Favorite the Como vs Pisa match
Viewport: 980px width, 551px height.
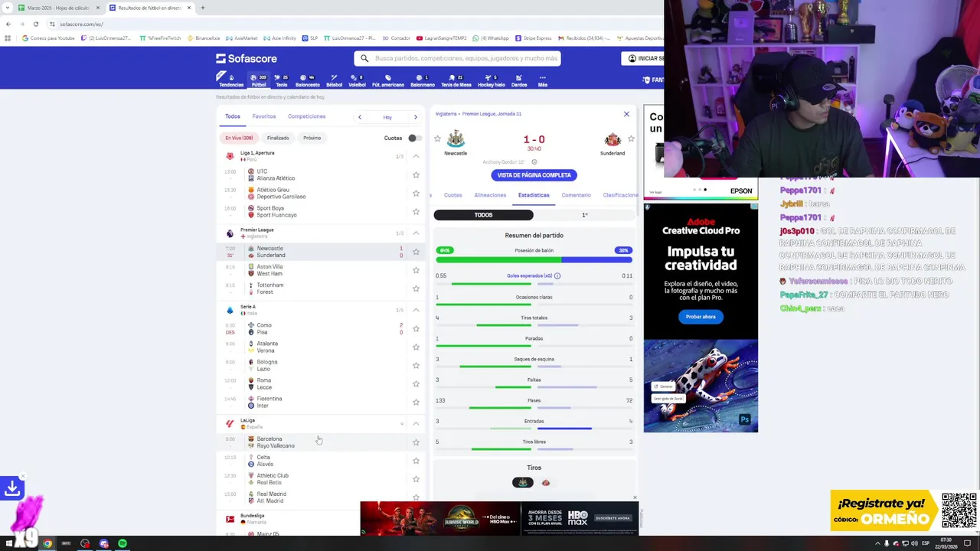click(x=416, y=328)
